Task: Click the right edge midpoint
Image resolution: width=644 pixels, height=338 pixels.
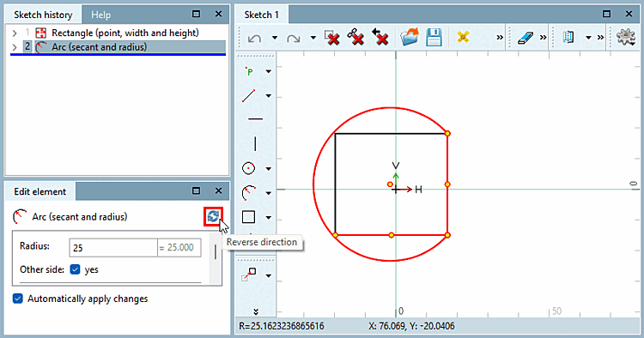Action: pyautogui.click(x=447, y=184)
